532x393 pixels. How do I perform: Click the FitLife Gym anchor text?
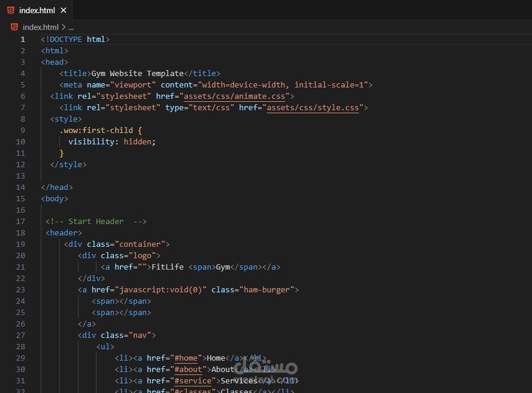coord(191,267)
